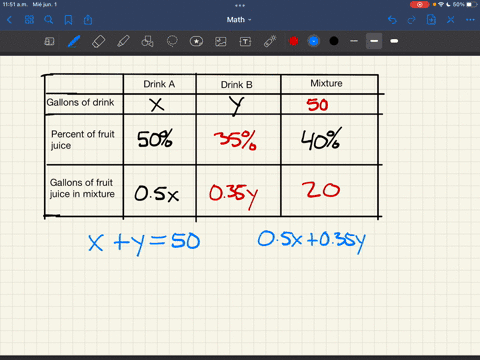Select the Lasso selection tool
Image resolution: width=480 pixels, height=360 pixels.
pyautogui.click(x=172, y=41)
